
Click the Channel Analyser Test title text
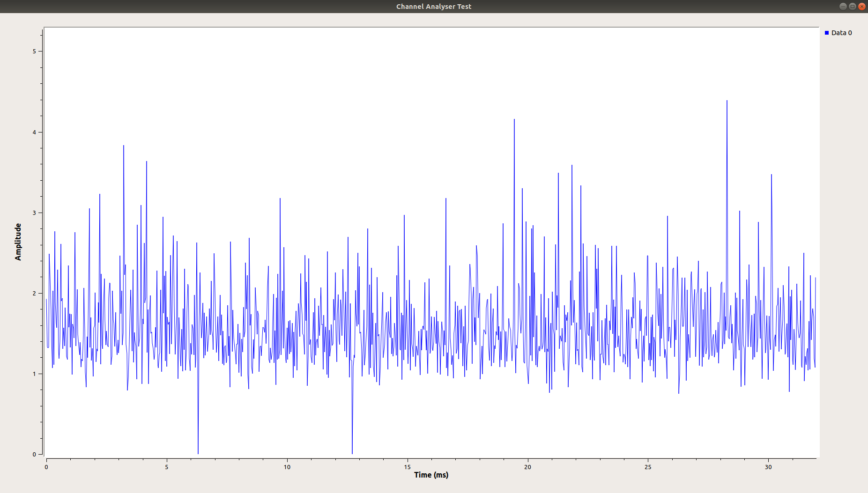pyautogui.click(x=434, y=7)
